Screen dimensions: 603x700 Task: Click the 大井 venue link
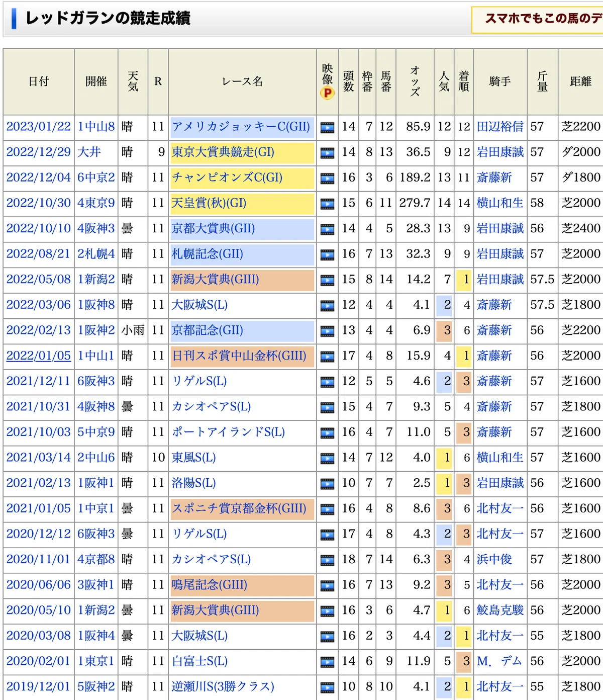(x=89, y=152)
